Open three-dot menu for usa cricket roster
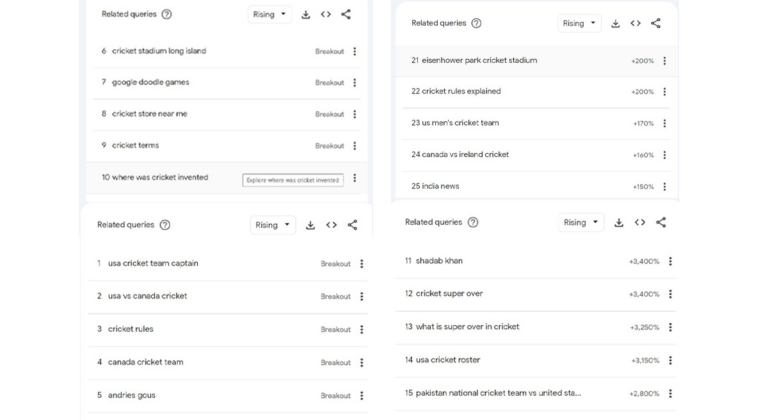This screenshot has height=420, width=768. [670, 360]
